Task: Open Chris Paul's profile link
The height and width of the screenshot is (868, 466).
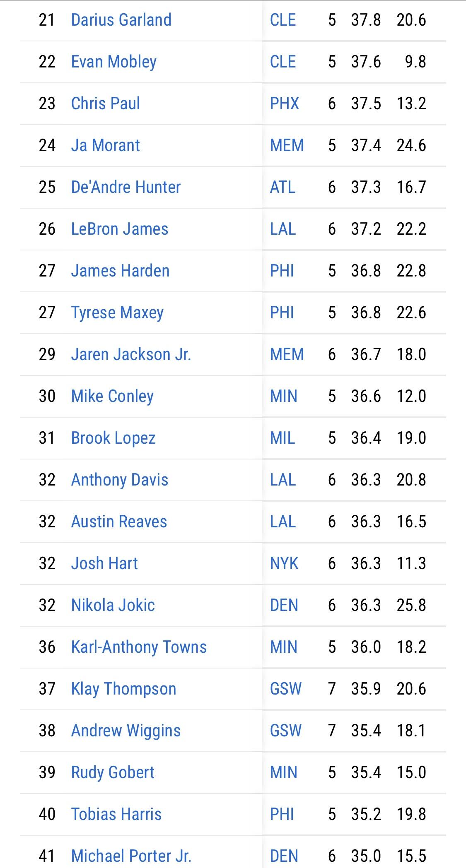Action: [105, 103]
